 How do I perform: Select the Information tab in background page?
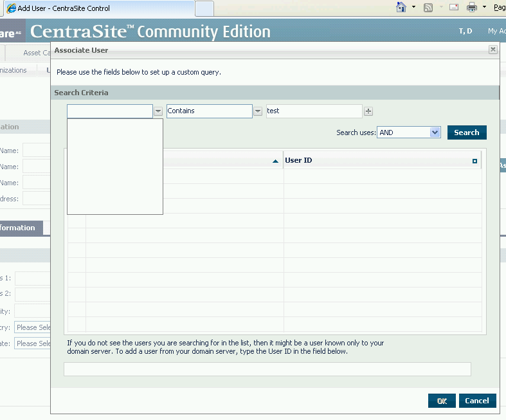tap(21, 228)
